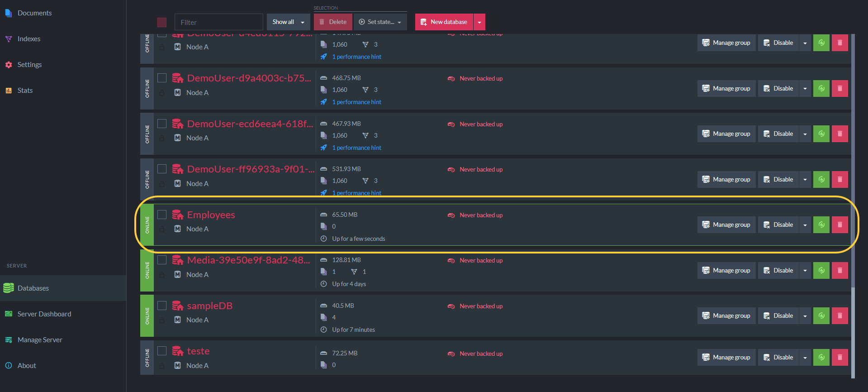Open the Documents menu item
The width and height of the screenshot is (868, 392).
63,13
